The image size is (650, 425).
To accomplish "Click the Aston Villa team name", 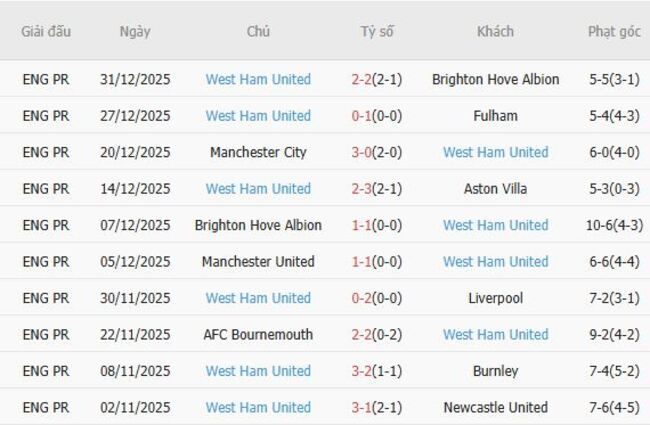I will 495,189.
